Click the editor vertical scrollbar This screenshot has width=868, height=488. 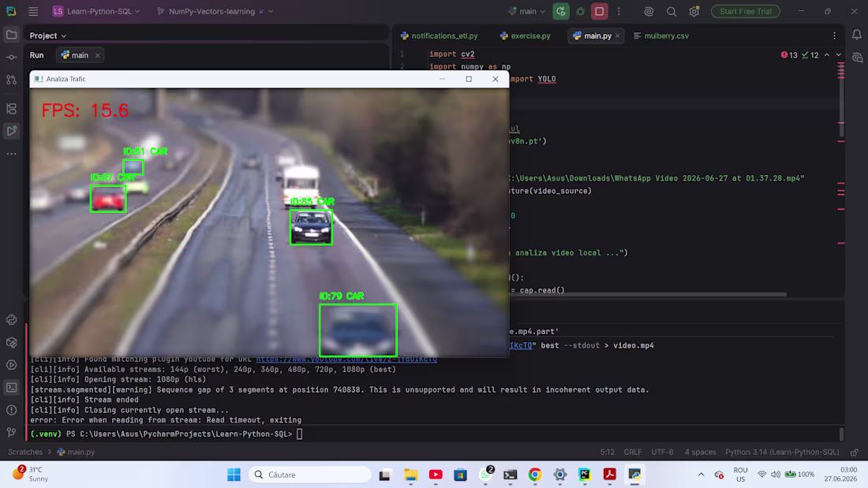click(841, 99)
